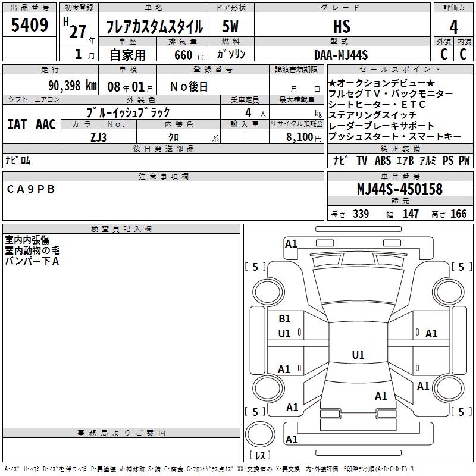Click interior color クロ
Image resolution: width=476 pixels, height=476 pixels.
point(174,137)
